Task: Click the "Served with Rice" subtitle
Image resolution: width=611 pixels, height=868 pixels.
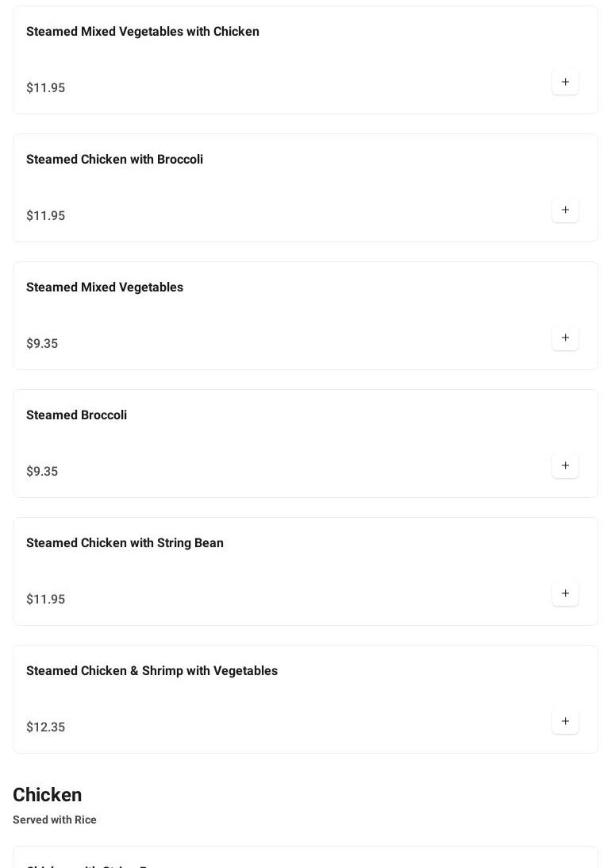Action: point(55,820)
